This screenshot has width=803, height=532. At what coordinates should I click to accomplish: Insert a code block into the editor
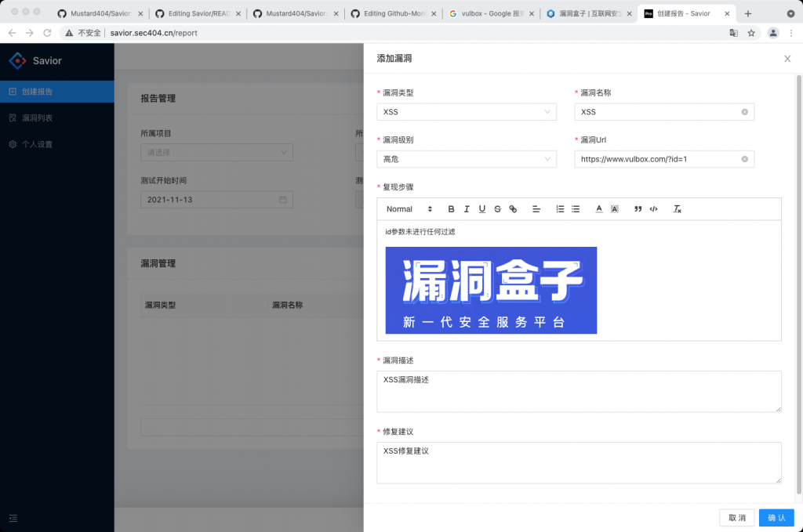(653, 208)
